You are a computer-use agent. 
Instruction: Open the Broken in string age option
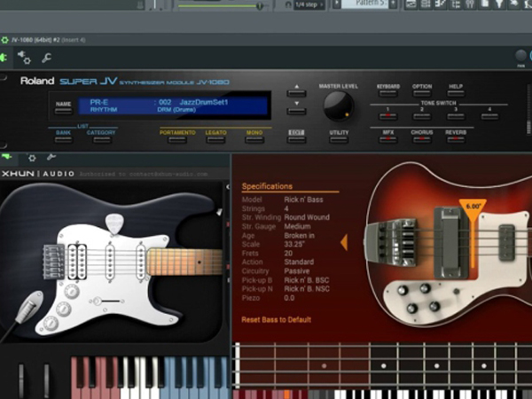pos(300,236)
